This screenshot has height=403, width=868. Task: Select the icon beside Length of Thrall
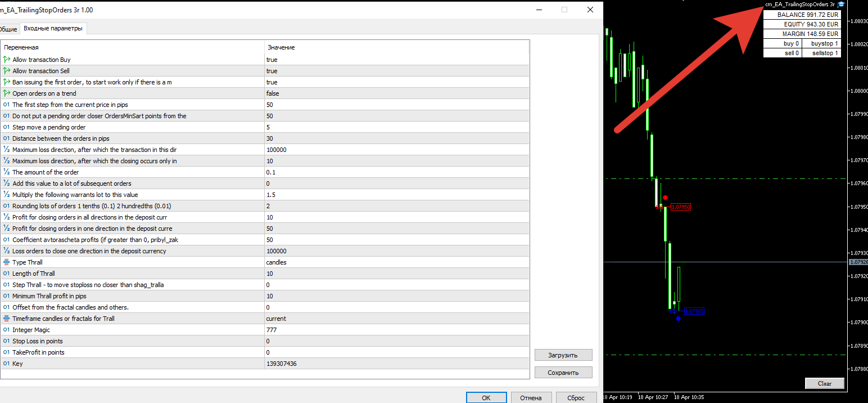7,274
